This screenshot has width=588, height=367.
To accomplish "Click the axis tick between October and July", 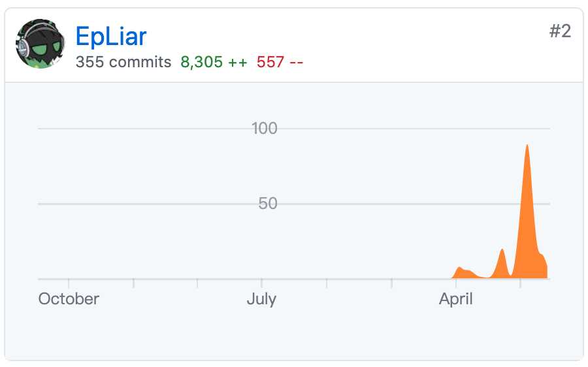I will [133, 283].
